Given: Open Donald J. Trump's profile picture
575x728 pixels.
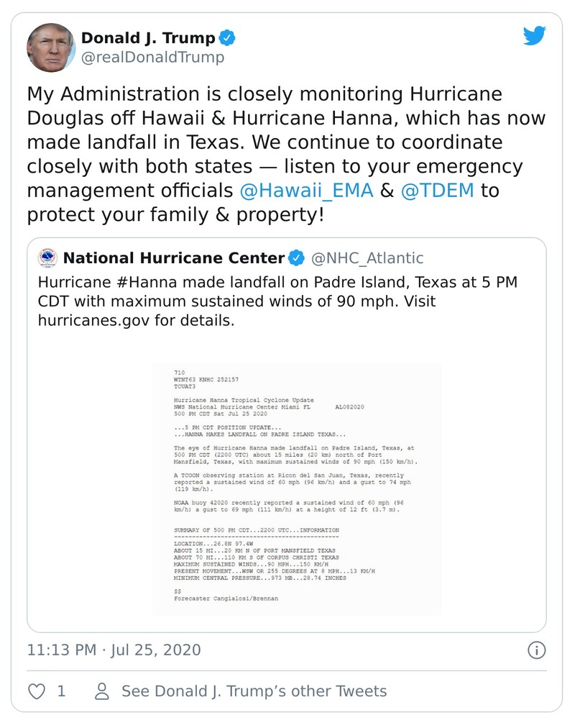Looking at the screenshot, I should [51, 47].
